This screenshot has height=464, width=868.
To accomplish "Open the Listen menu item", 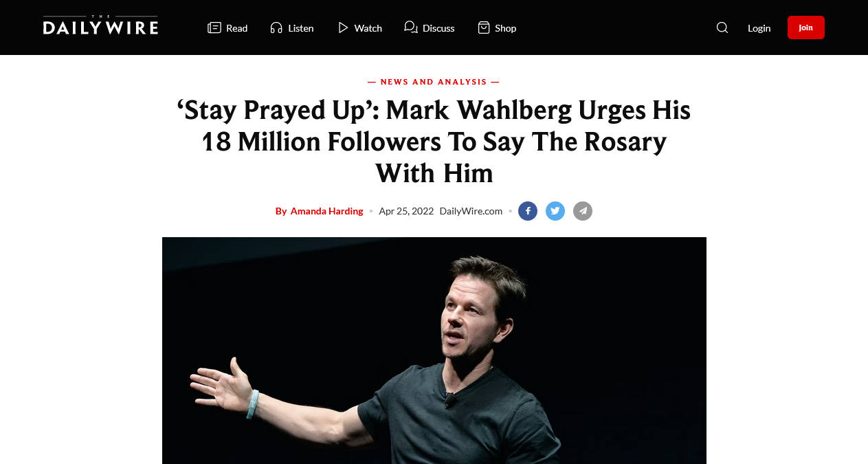I will pos(301,28).
